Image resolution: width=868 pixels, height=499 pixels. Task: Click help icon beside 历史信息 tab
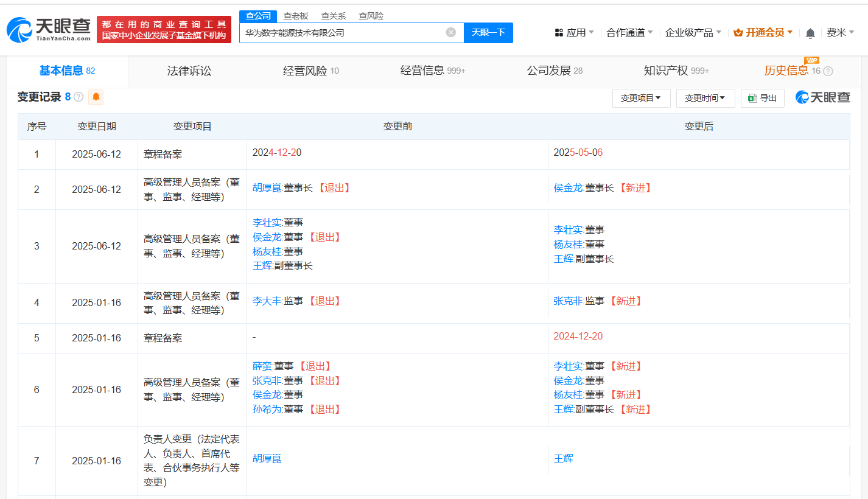point(828,71)
